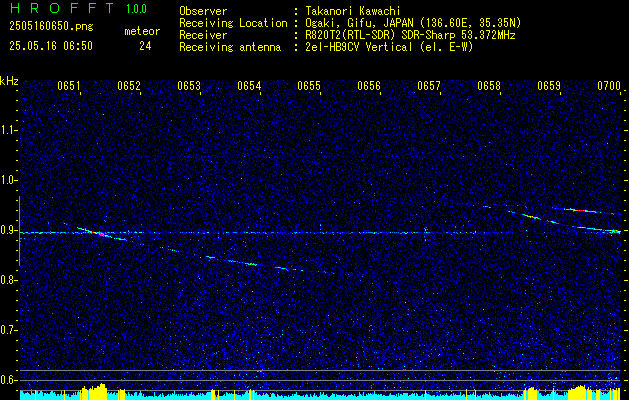Click the meteor label
Viewport: 629px width, 400px height.
pos(142,31)
